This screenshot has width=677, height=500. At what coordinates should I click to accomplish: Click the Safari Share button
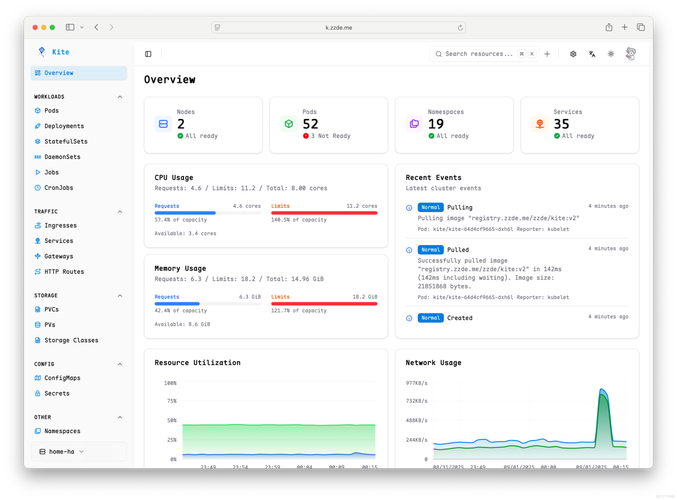click(x=609, y=27)
